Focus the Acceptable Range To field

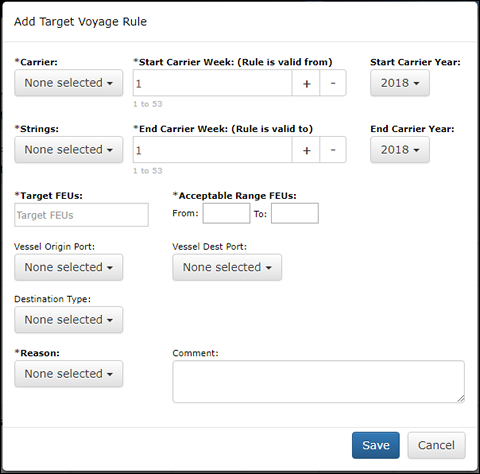click(x=295, y=213)
